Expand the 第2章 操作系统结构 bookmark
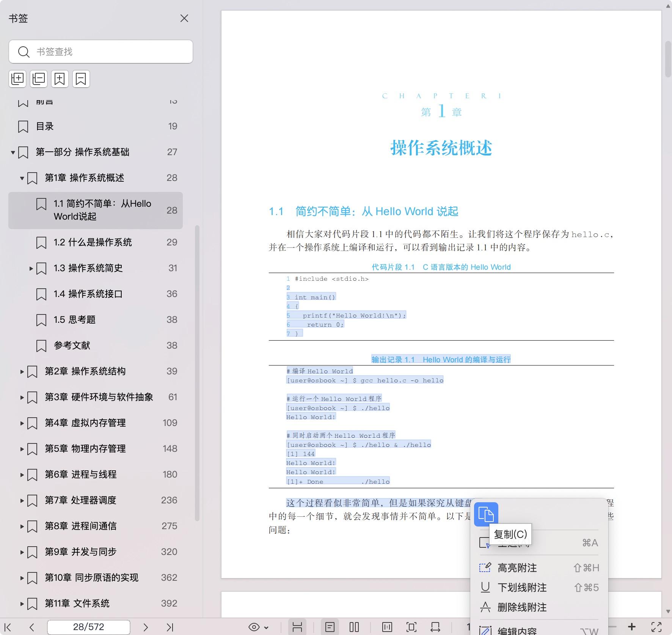The height and width of the screenshot is (635, 672). tap(22, 372)
